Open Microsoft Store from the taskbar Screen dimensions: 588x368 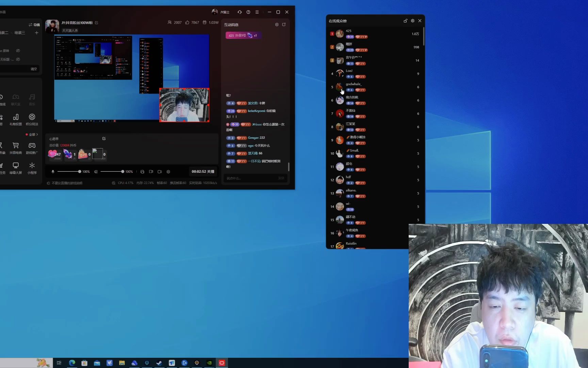[x=84, y=363]
